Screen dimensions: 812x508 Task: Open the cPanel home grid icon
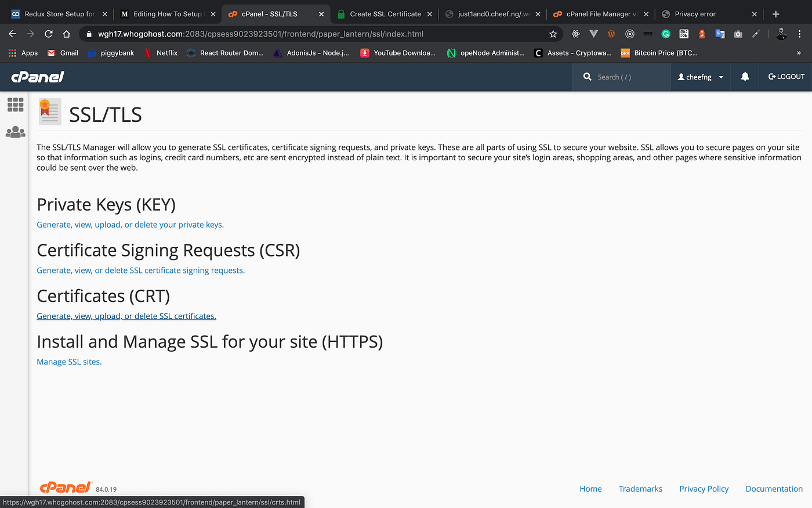(x=16, y=105)
